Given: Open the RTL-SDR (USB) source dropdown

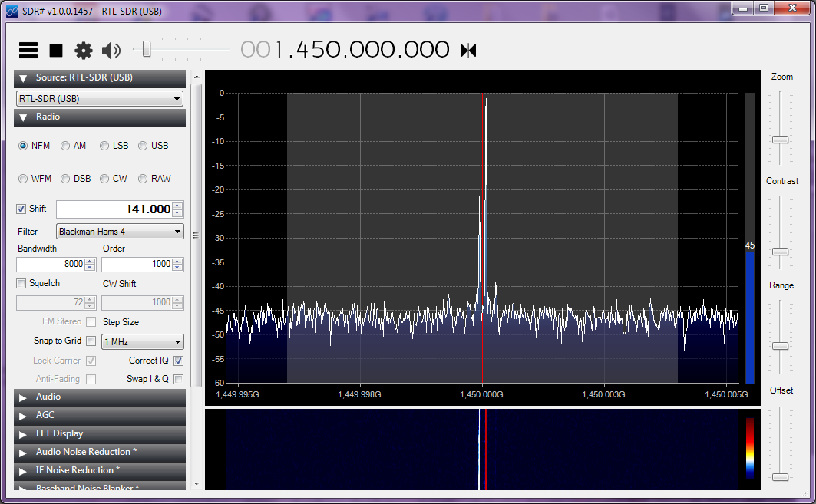Looking at the screenshot, I should click(x=100, y=98).
